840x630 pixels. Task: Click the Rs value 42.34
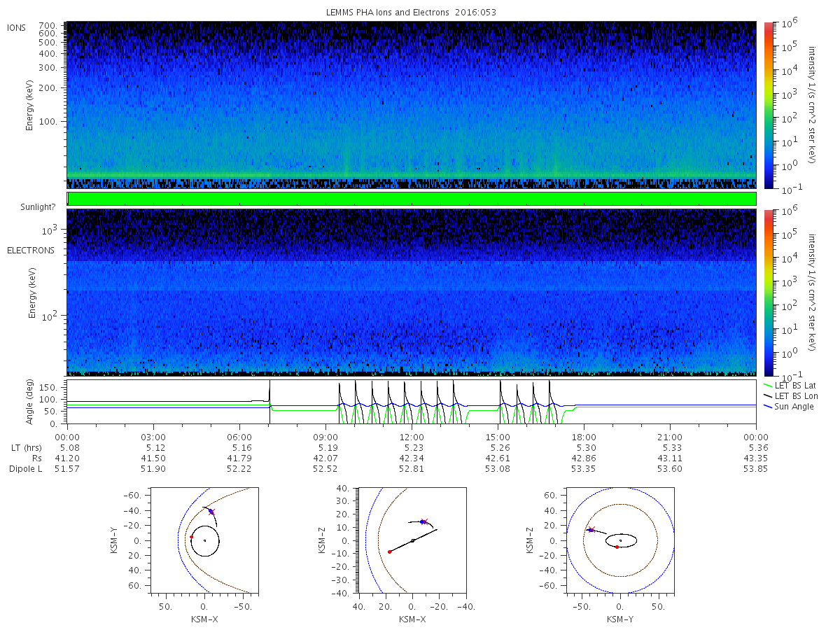tap(412, 458)
